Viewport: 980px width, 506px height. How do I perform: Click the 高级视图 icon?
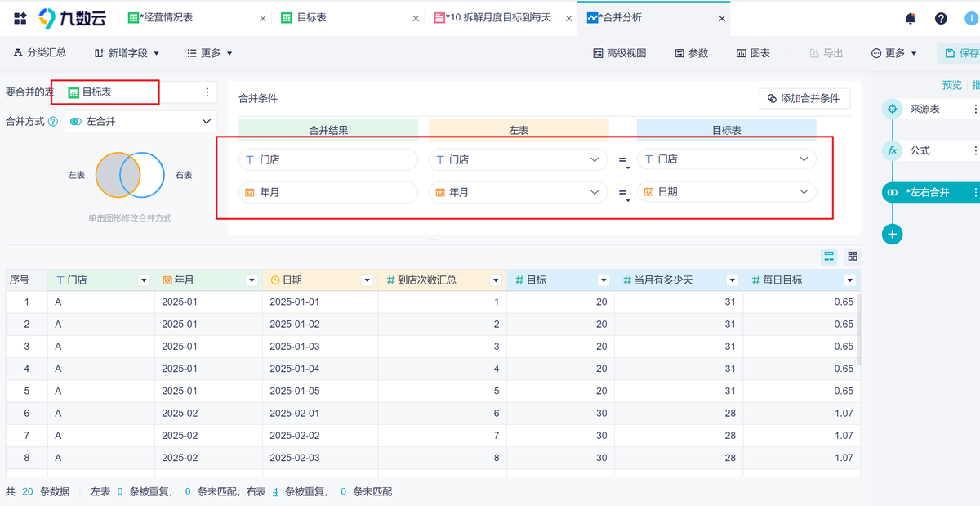point(619,52)
